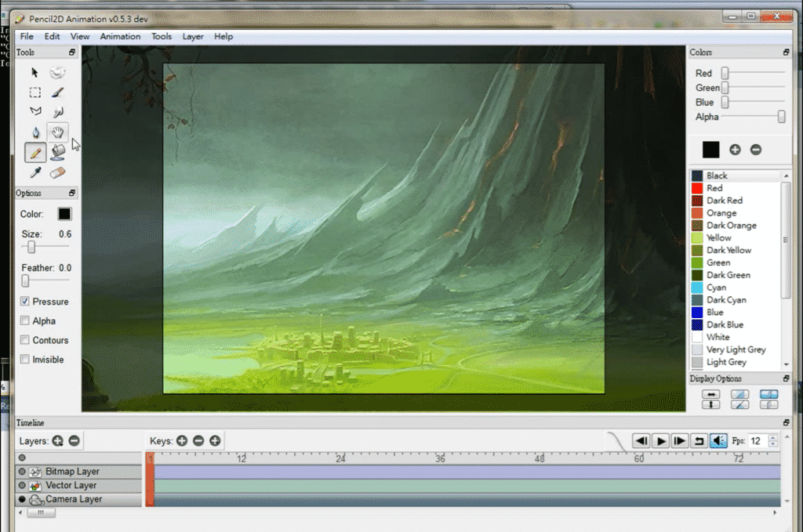
Task: Pick the Paint Bucket tool
Action: tap(57, 153)
